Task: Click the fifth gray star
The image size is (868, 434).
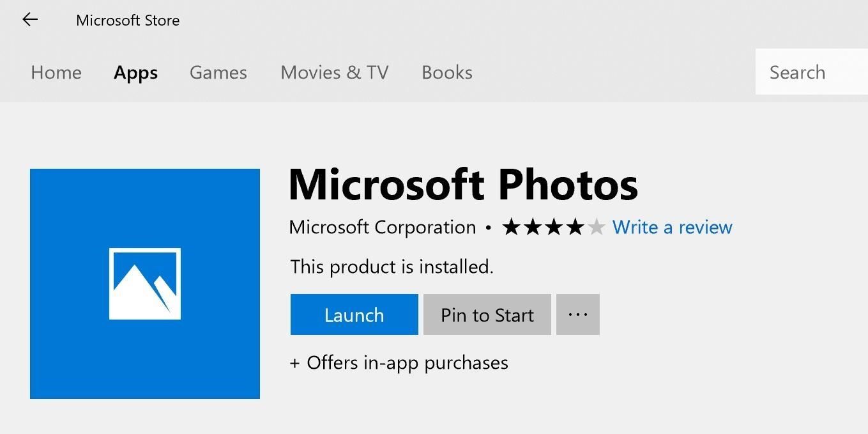Action: [596, 227]
